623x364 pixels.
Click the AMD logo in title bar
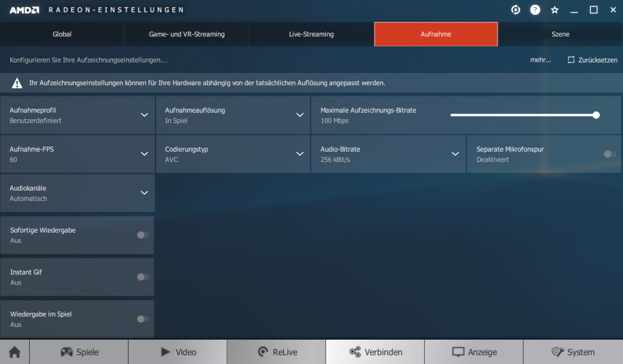[x=24, y=10]
